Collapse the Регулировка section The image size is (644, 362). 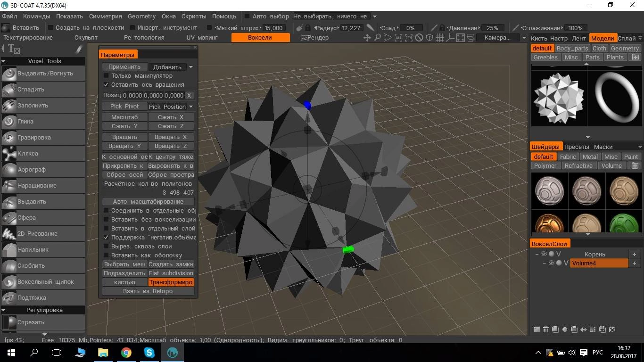[4, 310]
